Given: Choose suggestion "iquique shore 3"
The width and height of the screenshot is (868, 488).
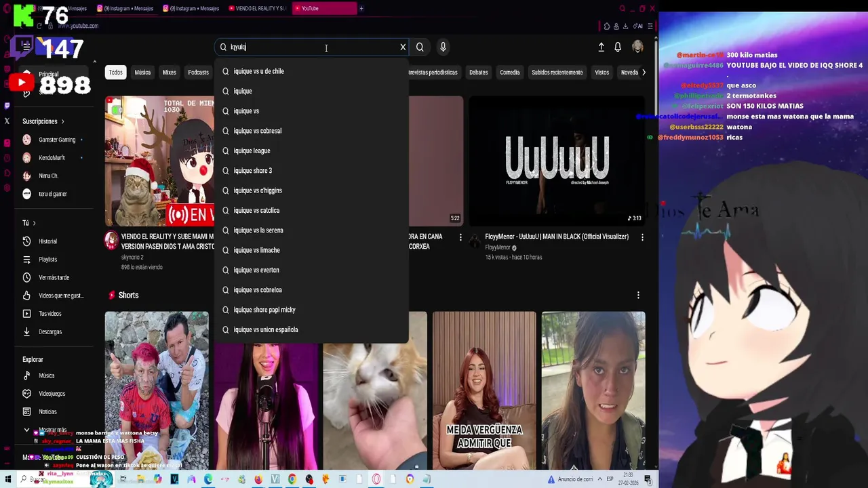Looking at the screenshot, I should point(311,171).
